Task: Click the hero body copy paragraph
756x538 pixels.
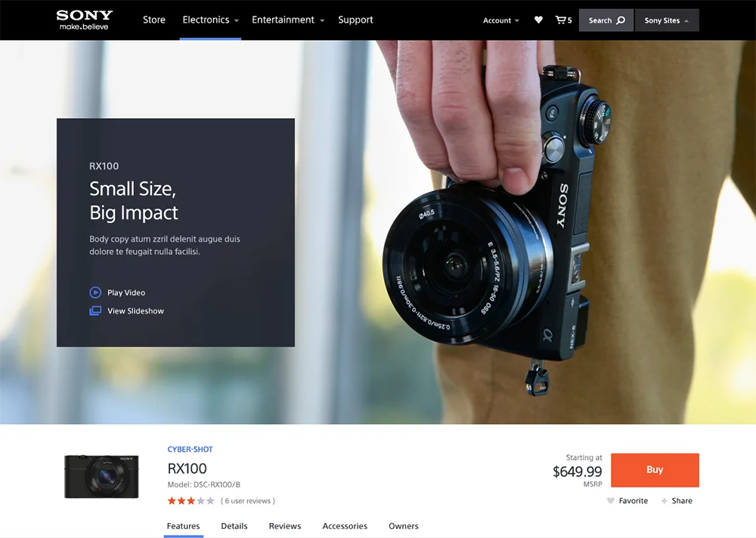Action: (164, 245)
